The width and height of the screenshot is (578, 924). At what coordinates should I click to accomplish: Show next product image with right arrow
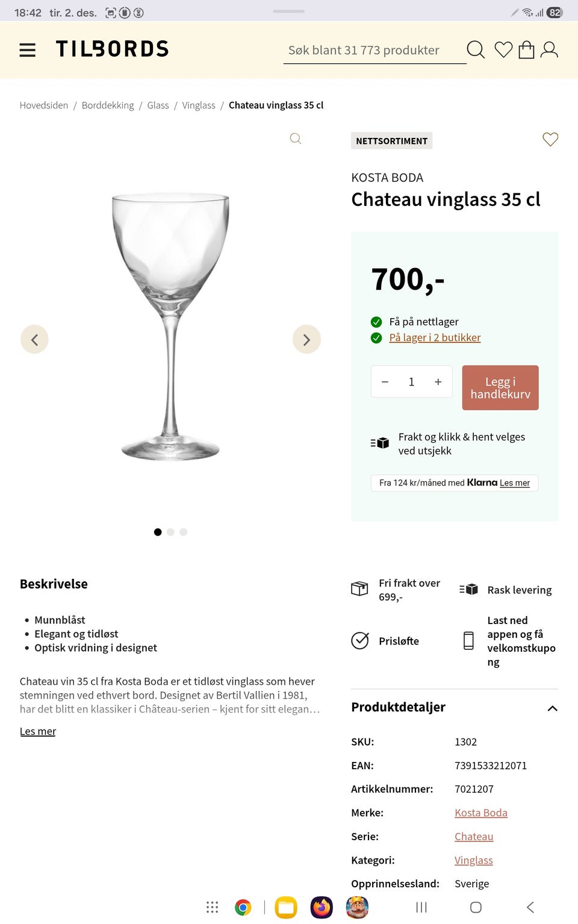pyautogui.click(x=306, y=339)
